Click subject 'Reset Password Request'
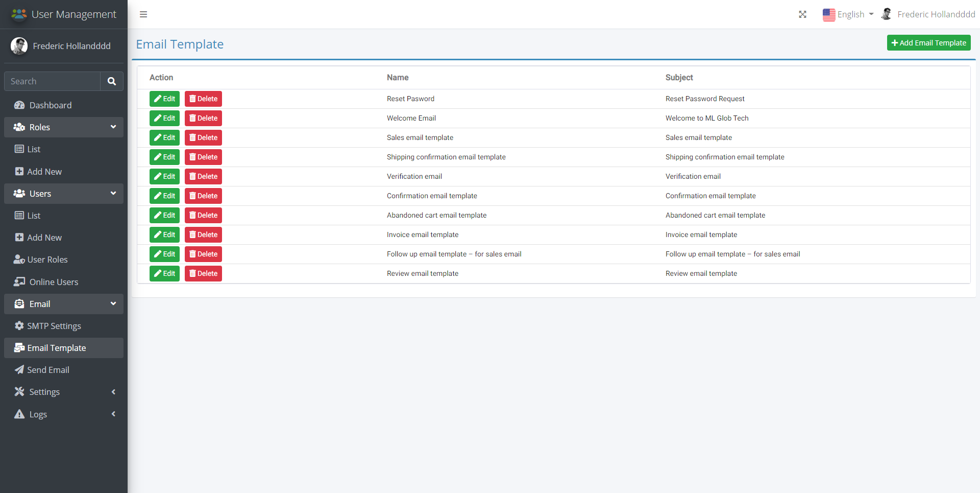This screenshot has height=493, width=980. pyautogui.click(x=705, y=99)
